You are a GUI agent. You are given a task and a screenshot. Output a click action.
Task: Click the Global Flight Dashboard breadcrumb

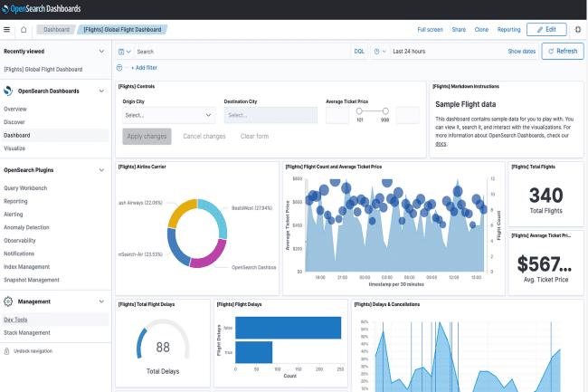[x=122, y=29]
